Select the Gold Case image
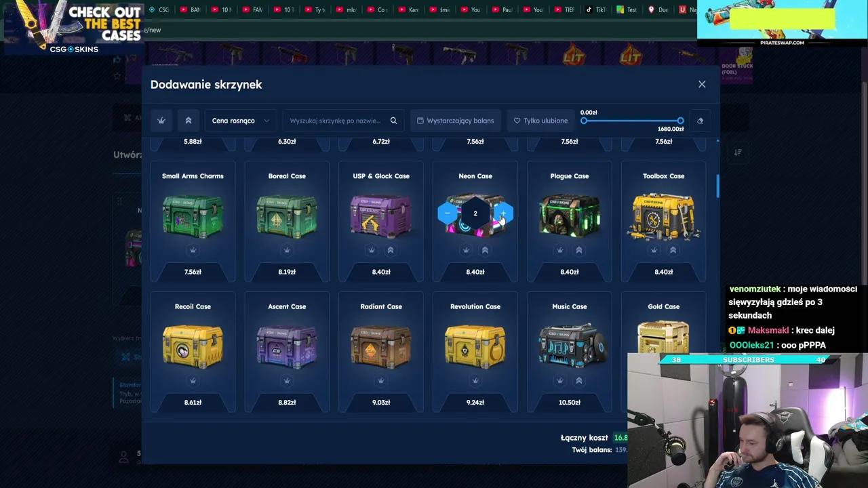This screenshot has width=868, height=488. [664, 338]
